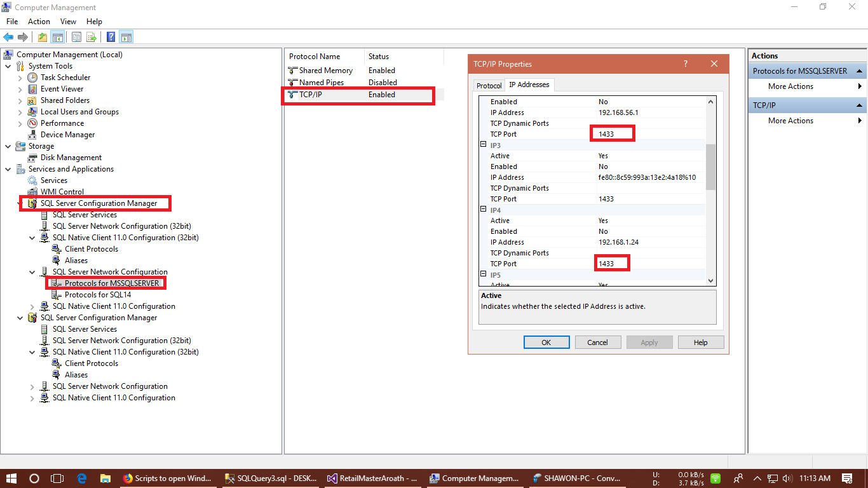The image size is (868, 488).
Task: Open the File menu
Action: (x=12, y=22)
